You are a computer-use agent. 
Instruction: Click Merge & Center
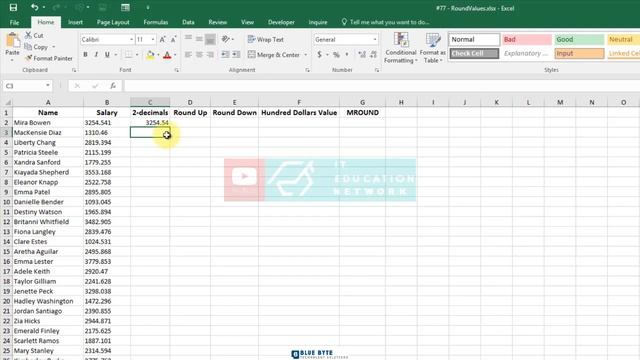pyautogui.click(x=274, y=55)
